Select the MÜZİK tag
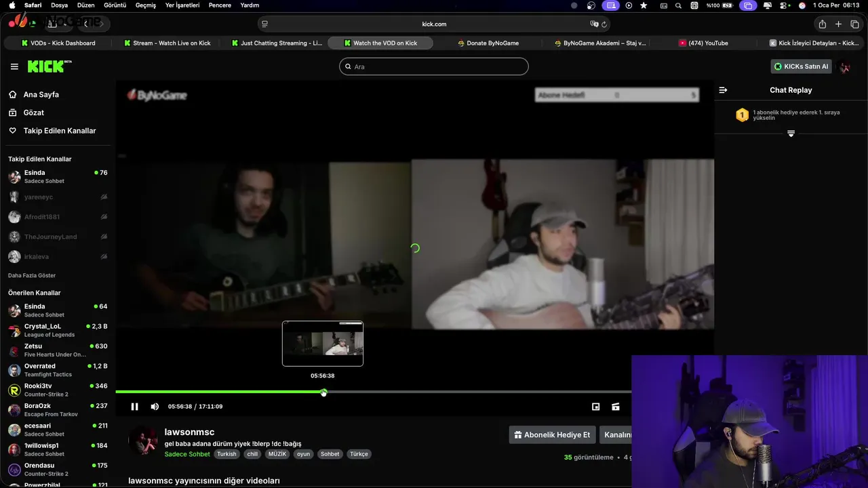Screen dimensions: 868x488 click(x=277, y=454)
